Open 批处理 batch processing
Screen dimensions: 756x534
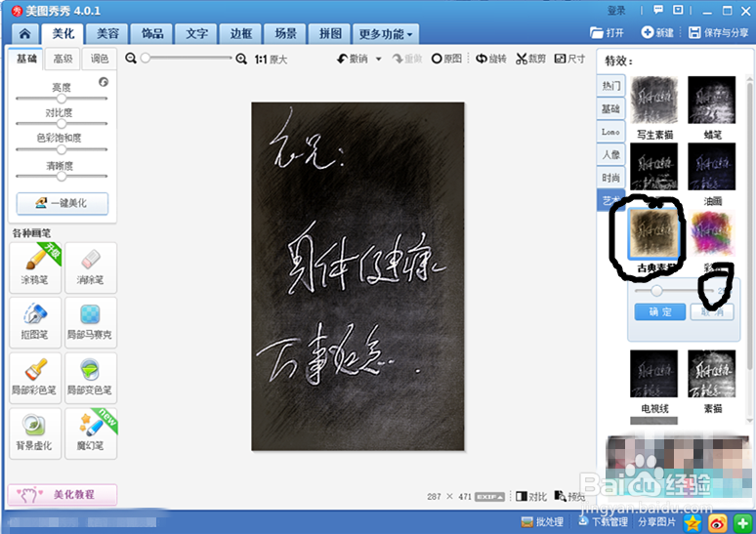[542, 522]
